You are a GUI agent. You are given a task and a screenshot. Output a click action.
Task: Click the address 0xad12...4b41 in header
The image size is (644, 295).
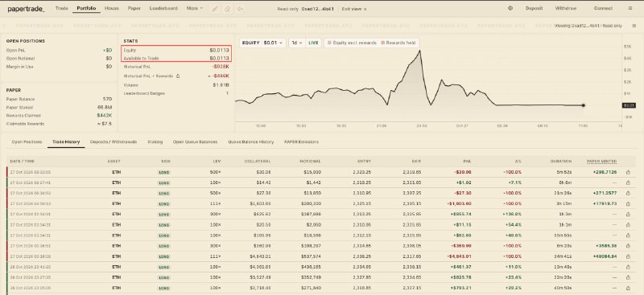coord(317,9)
